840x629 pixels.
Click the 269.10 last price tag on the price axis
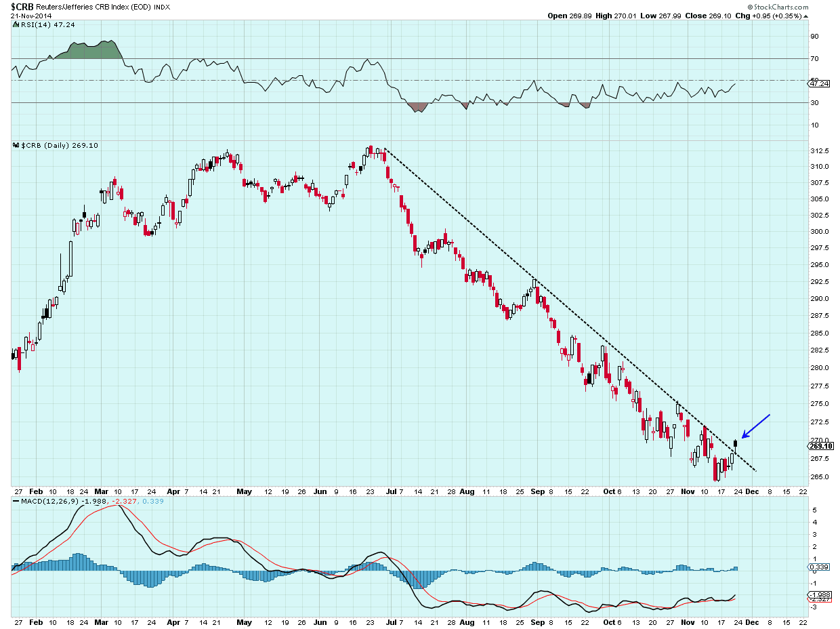coord(820,446)
